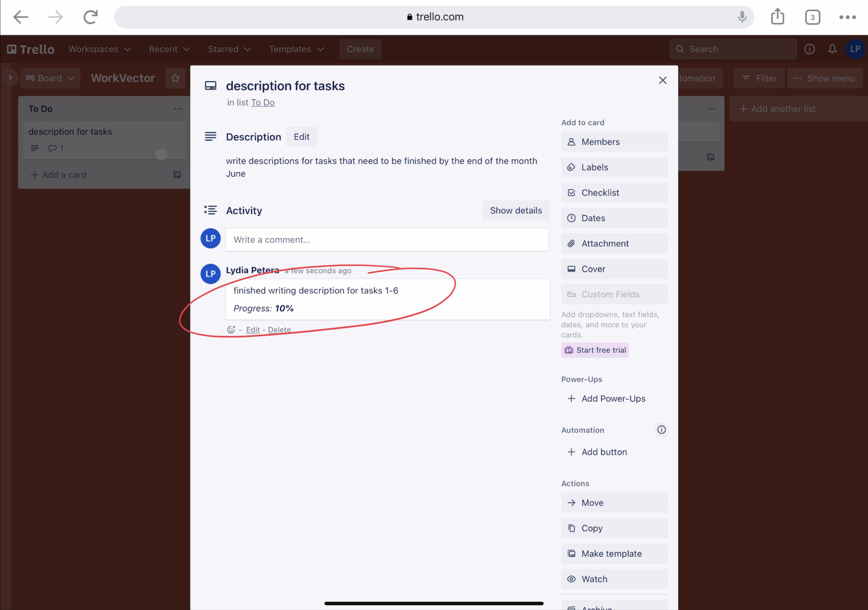
Task: Open the Recent dropdown menu
Action: pyautogui.click(x=169, y=49)
